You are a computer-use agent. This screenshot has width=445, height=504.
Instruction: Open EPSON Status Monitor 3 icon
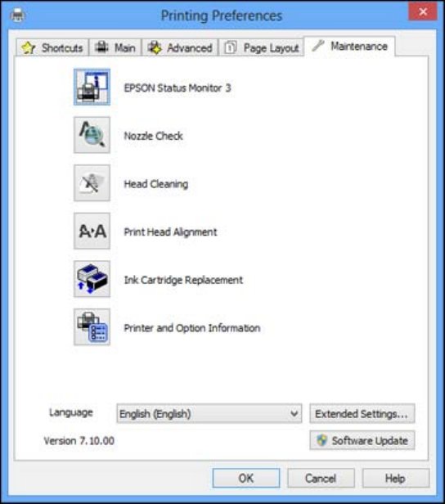(x=92, y=87)
